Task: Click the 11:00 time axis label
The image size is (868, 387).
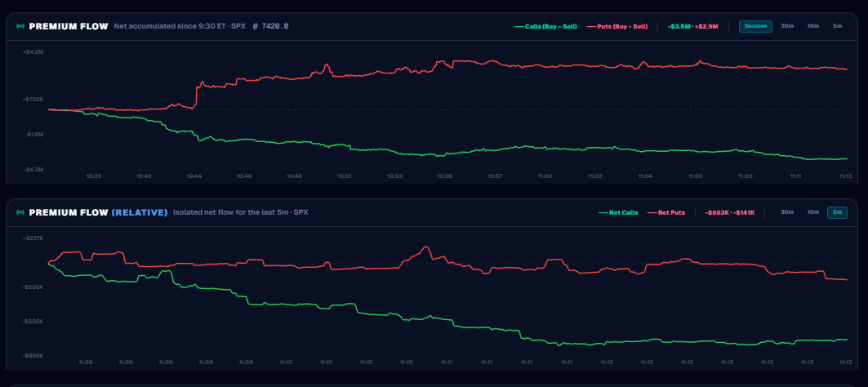Action: click(545, 176)
